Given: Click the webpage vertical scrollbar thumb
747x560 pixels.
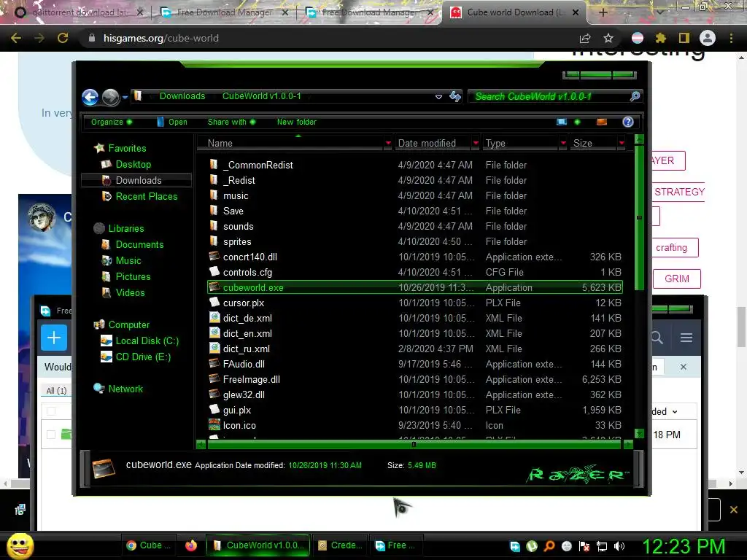Looking at the screenshot, I should (x=741, y=327).
